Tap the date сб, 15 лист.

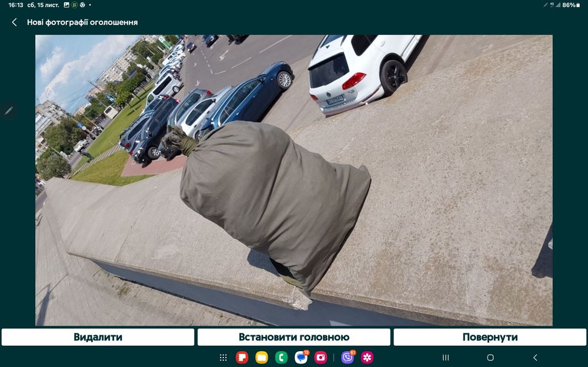coord(43,5)
